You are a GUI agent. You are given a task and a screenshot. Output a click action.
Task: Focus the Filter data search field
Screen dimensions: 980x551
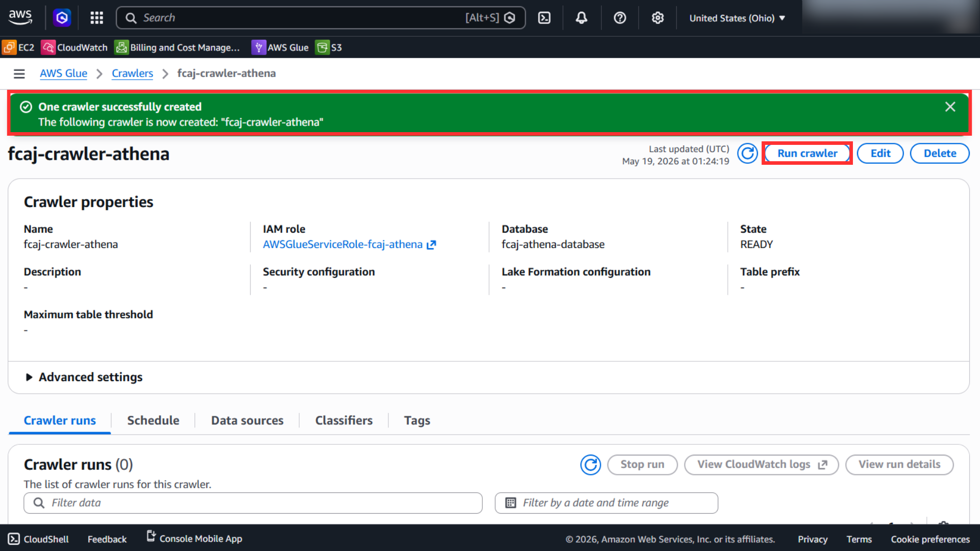pos(253,503)
